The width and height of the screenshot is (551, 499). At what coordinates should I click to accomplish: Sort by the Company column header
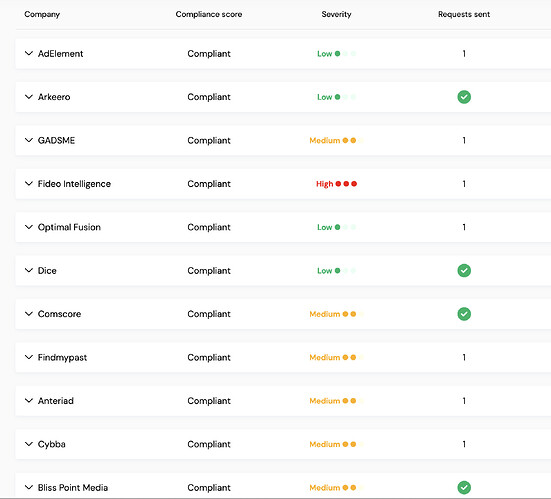pos(42,14)
